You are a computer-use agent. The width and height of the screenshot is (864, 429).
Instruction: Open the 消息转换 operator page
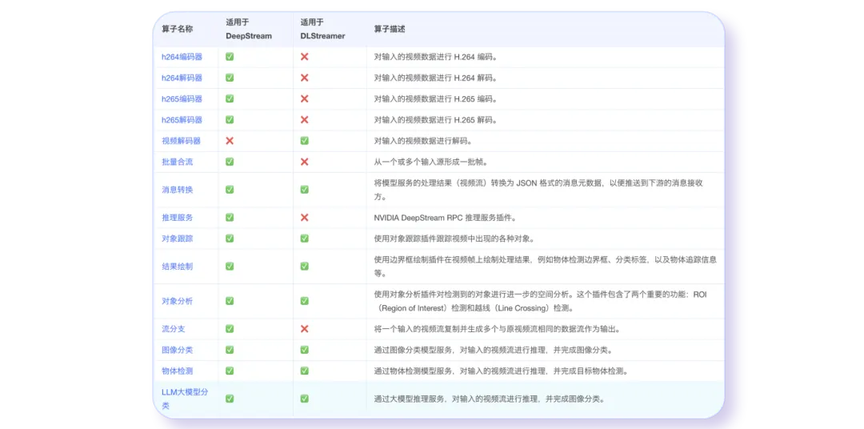pos(177,189)
